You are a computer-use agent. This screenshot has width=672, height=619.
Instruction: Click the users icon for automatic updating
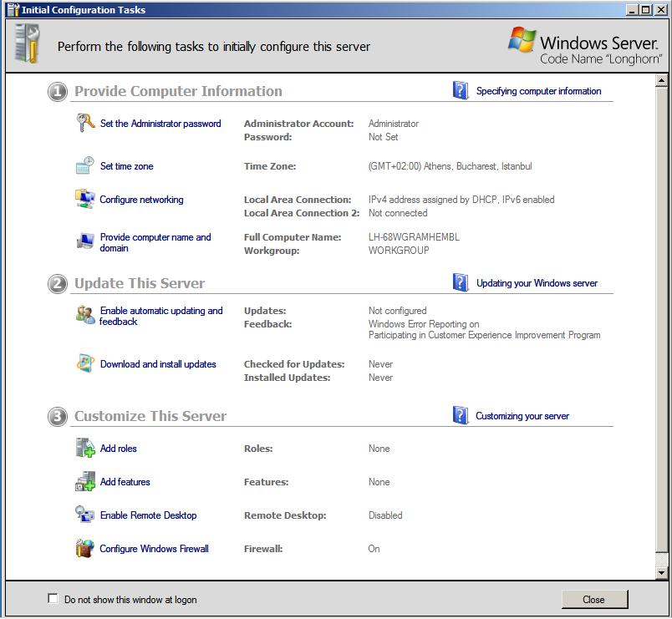point(85,315)
